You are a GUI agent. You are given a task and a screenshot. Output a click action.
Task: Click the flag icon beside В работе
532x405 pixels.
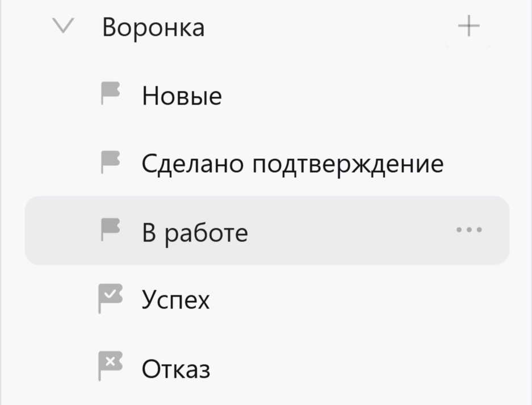111,230
